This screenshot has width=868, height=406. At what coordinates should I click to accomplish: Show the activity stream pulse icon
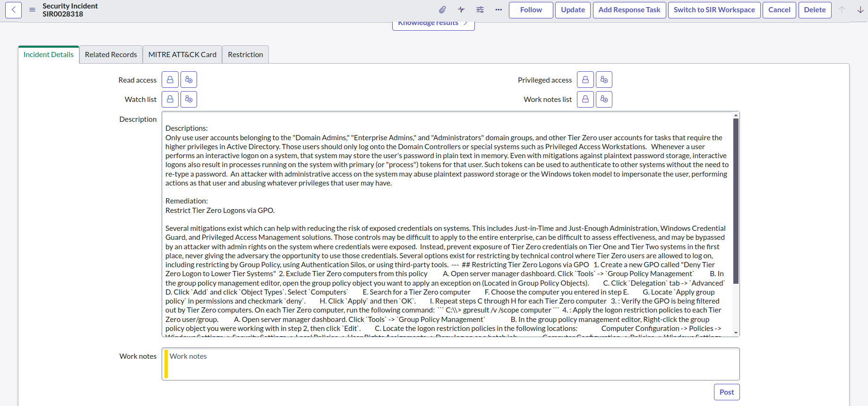[461, 10]
